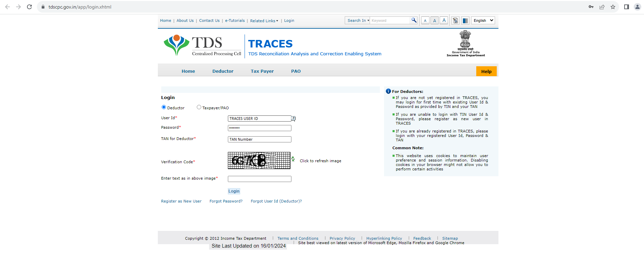Screen dimensions: 644x279
Task: Reload the page with the refresh button
Action: click(x=29, y=7)
